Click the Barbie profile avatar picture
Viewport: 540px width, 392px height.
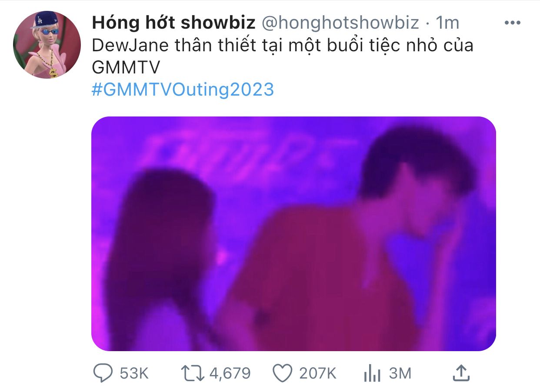(x=47, y=45)
